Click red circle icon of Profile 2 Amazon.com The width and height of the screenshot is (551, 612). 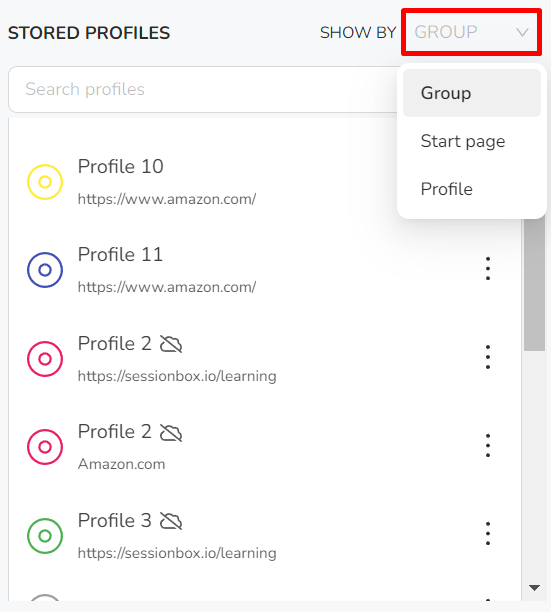click(45, 447)
